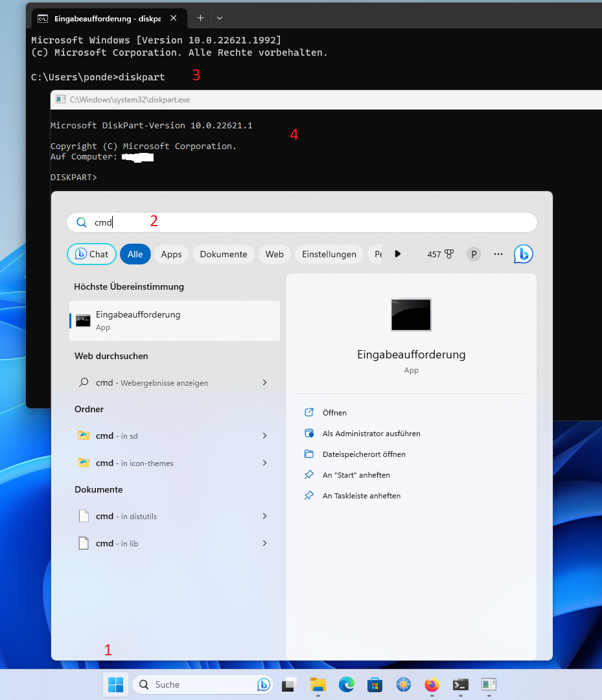
Task: Click the Dateispeicherort folder icon
Action: pyautogui.click(x=309, y=454)
